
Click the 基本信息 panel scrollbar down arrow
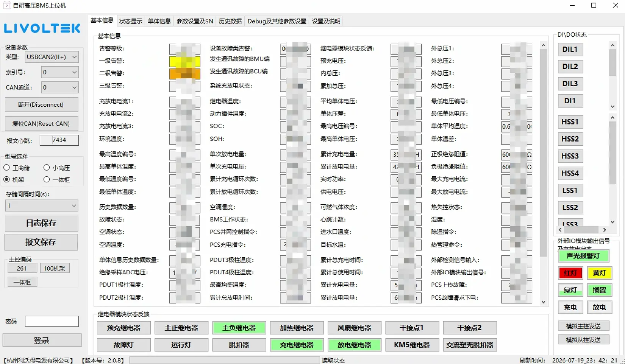544,302
